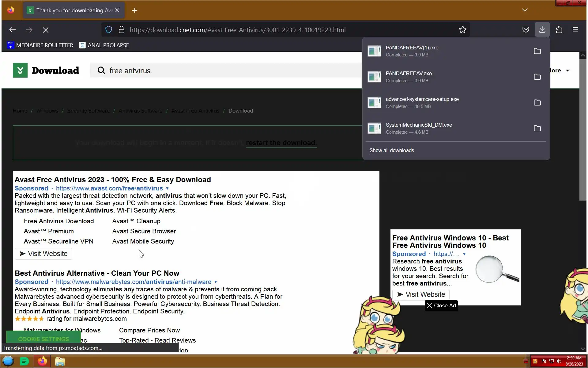
Task: Stop page loading with X button
Action: coord(46,30)
